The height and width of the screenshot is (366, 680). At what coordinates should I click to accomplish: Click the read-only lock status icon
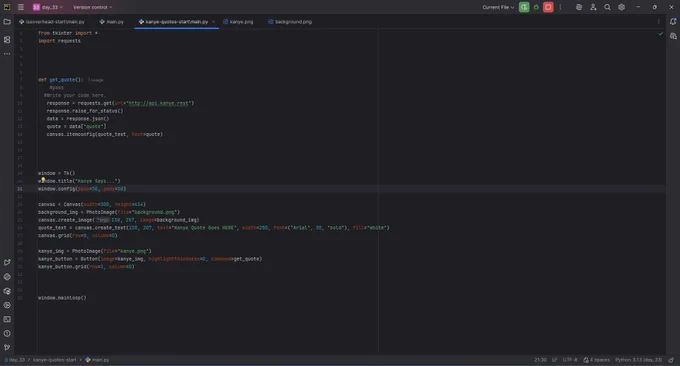pyautogui.click(x=671, y=360)
